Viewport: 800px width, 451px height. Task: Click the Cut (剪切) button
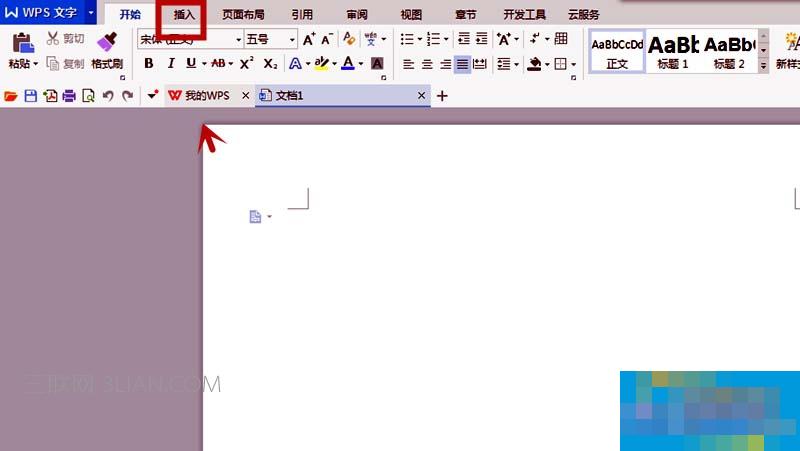pyautogui.click(x=65, y=38)
